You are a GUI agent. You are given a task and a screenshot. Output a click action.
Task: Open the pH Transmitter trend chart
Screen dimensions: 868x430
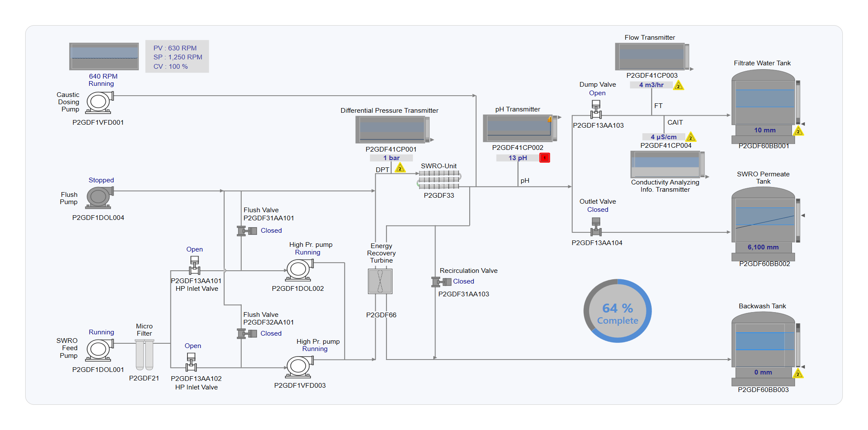[x=519, y=128]
